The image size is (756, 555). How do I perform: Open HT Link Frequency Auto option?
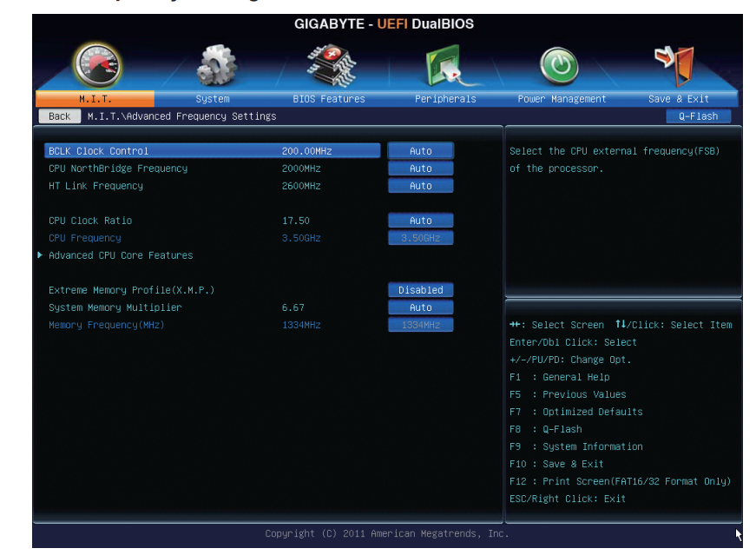coord(420,186)
